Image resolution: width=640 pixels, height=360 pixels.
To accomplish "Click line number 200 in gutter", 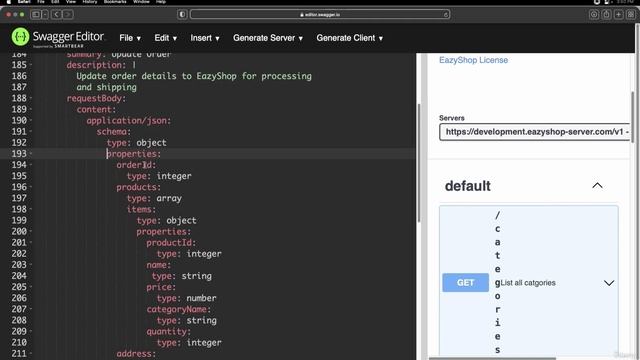I will click(19, 231).
